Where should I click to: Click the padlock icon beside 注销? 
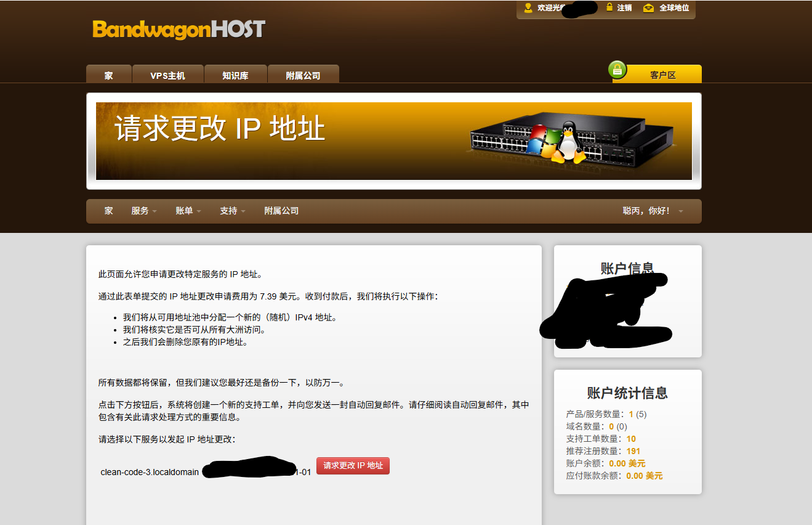click(x=609, y=8)
